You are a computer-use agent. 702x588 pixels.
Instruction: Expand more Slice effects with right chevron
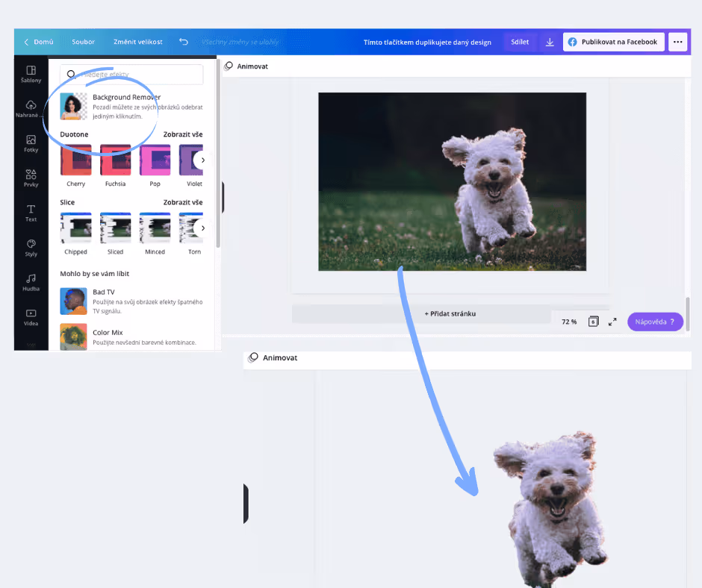(x=202, y=228)
